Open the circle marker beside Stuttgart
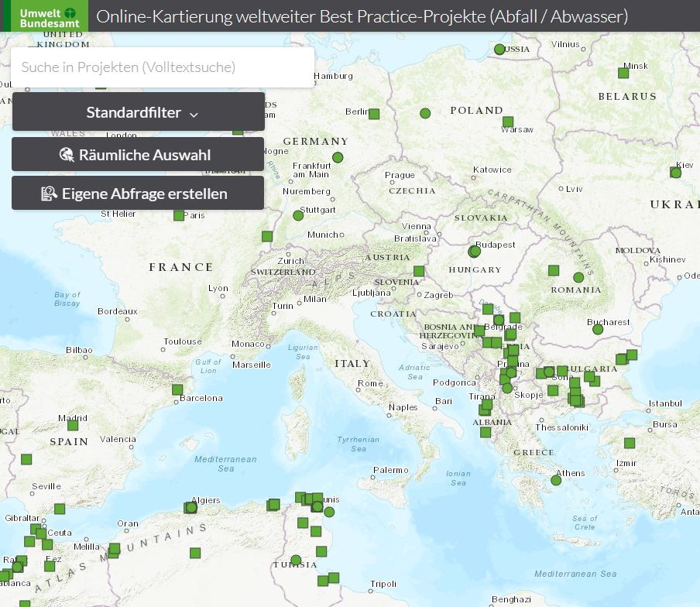Image resolution: width=700 pixels, height=607 pixels. [298, 215]
